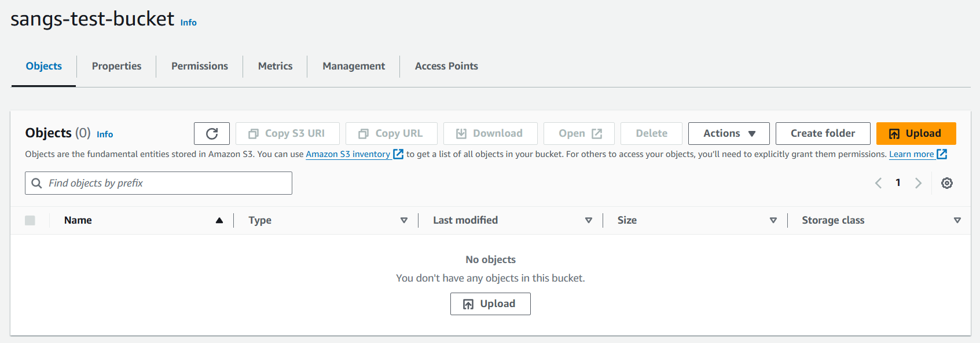
Task: Go to previous page arrow
Action: 878,183
